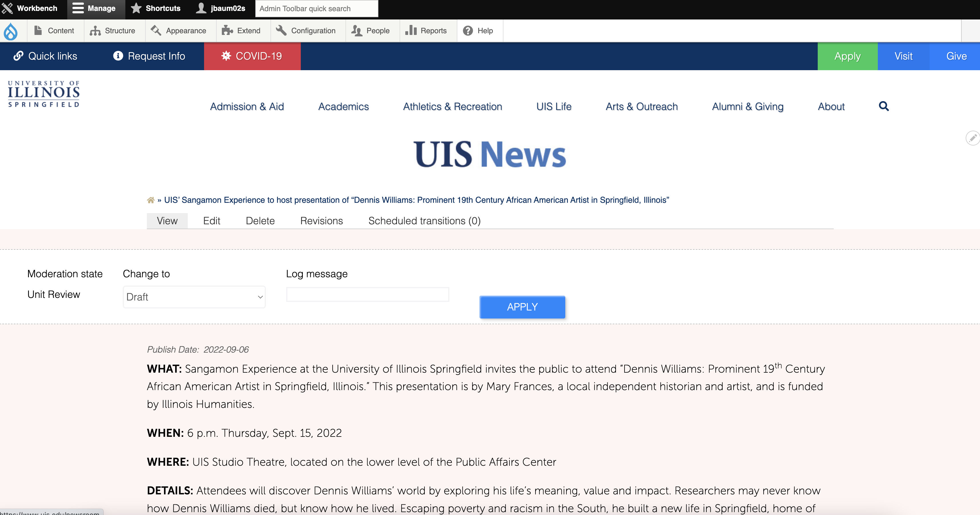The image size is (980, 515).
Task: Open the Shortcuts star menu
Action: click(156, 8)
